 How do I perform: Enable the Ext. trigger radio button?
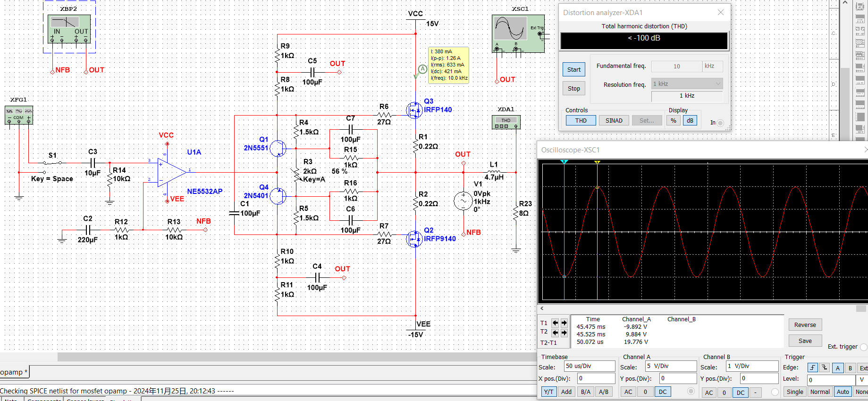pos(864,347)
